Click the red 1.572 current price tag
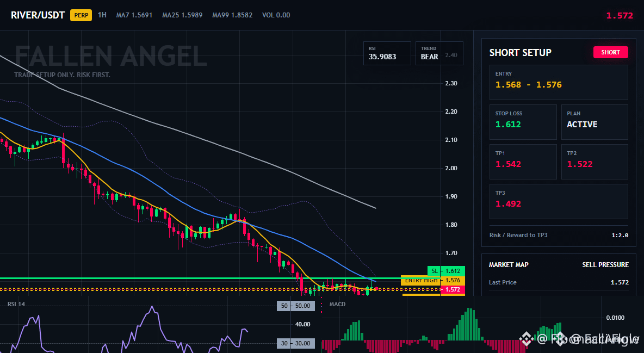Viewport: 644px width, 353px height. [453, 290]
